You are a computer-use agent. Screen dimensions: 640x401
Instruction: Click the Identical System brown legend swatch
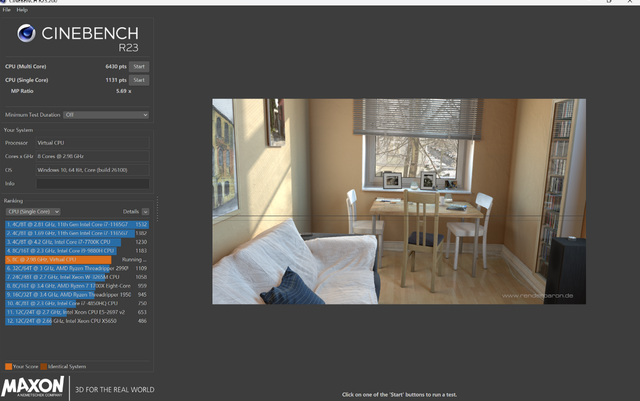click(44, 366)
